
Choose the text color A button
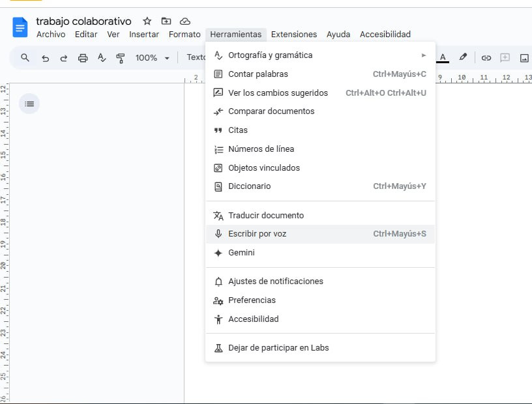443,57
